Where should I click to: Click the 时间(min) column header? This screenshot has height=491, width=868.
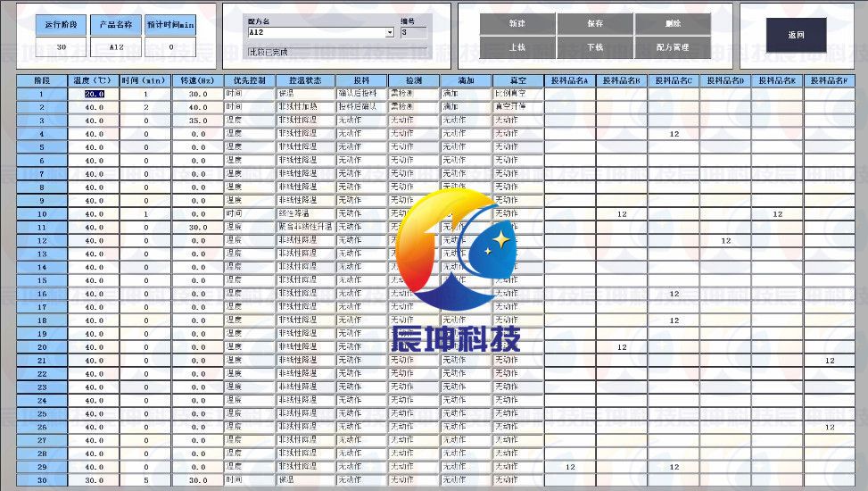tap(145, 81)
